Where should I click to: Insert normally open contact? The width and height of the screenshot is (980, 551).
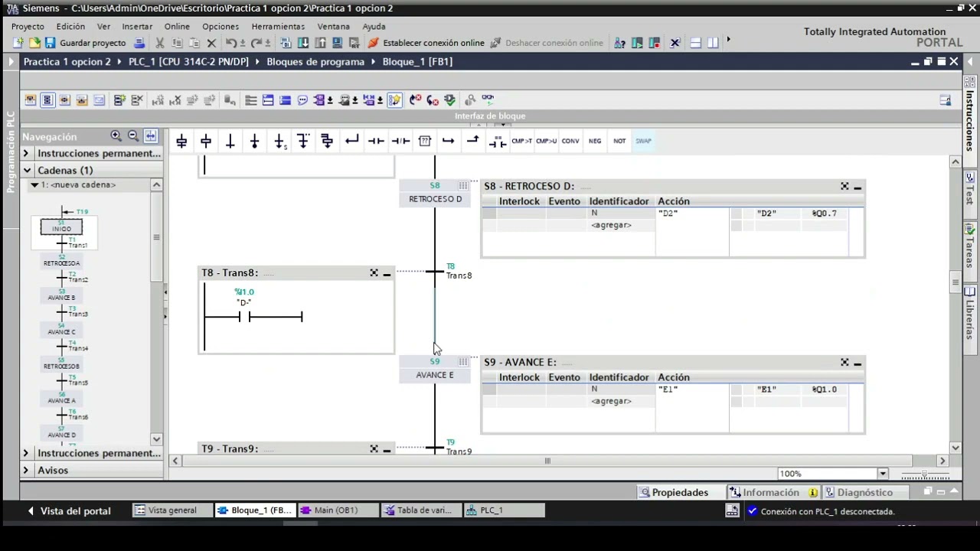tap(376, 141)
